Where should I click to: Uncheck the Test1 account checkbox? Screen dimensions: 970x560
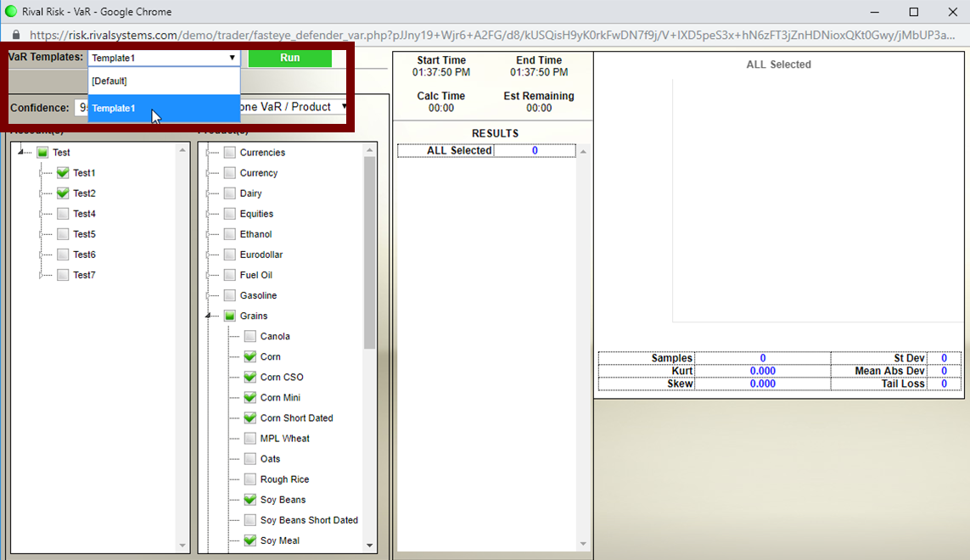[63, 173]
